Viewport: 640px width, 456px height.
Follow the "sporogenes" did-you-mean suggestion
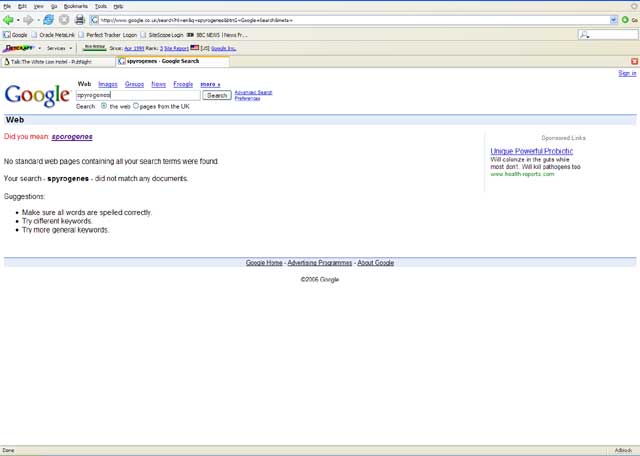point(72,137)
